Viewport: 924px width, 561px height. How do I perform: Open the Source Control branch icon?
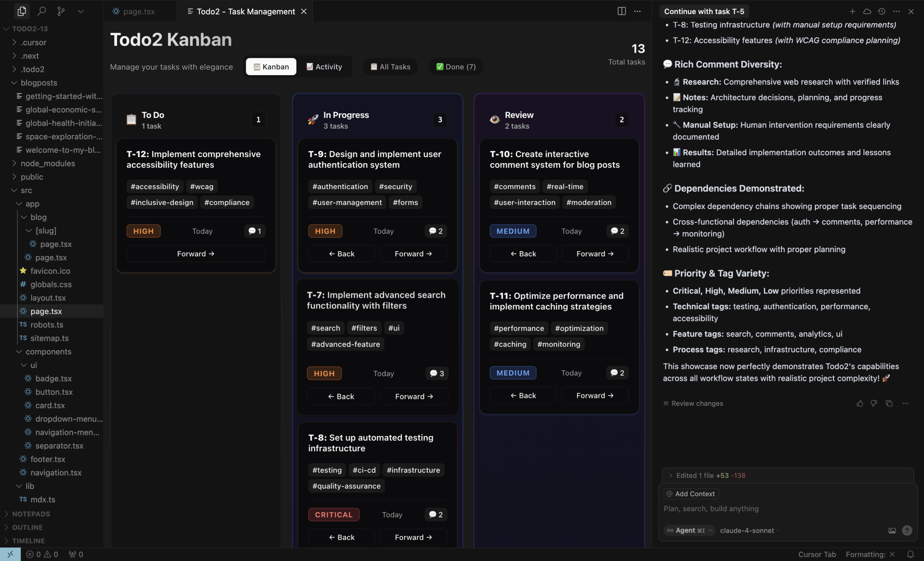61,11
